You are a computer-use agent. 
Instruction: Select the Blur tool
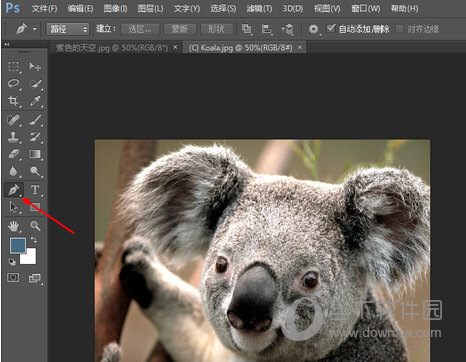click(13, 171)
